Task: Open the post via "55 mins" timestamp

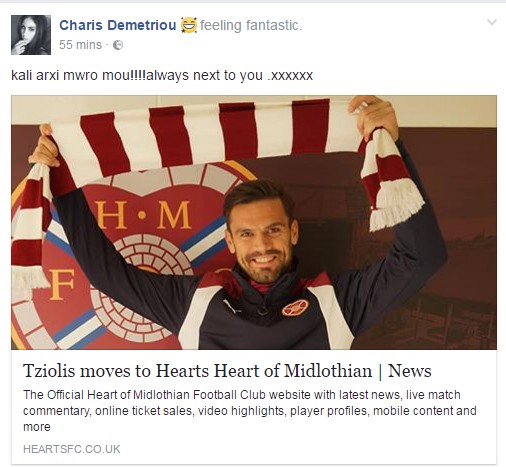Action: [x=80, y=45]
